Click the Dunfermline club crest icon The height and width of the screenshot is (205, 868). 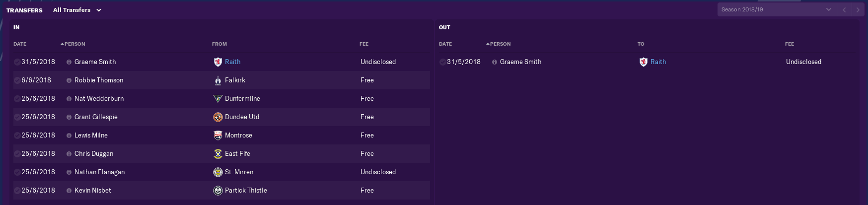pos(217,99)
